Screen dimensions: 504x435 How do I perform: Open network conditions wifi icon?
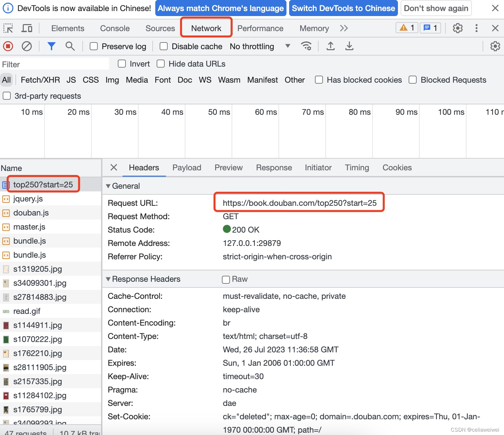[306, 46]
